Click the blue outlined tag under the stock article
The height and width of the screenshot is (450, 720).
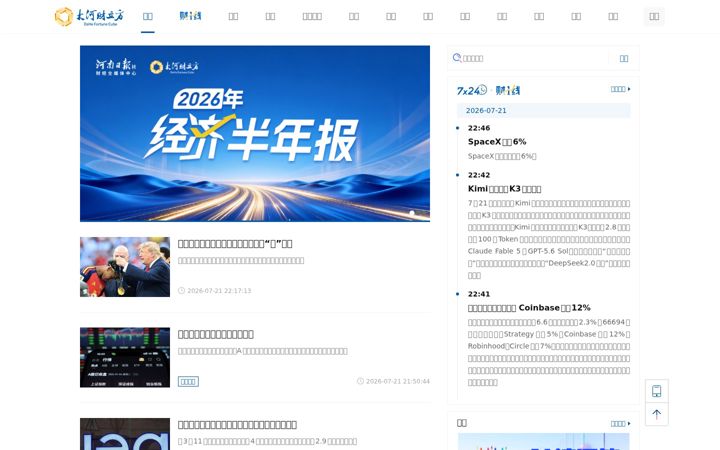188,382
